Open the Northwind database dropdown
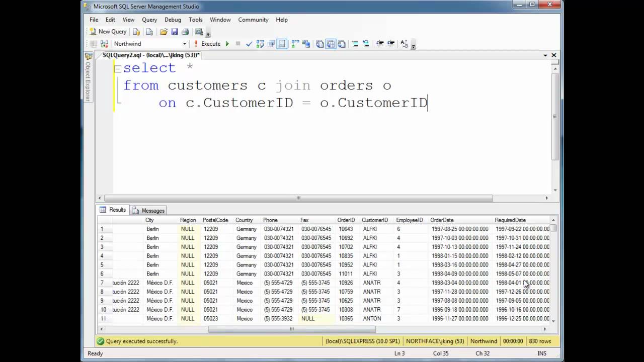Screen dimensions: 644x362 [x=185, y=44]
